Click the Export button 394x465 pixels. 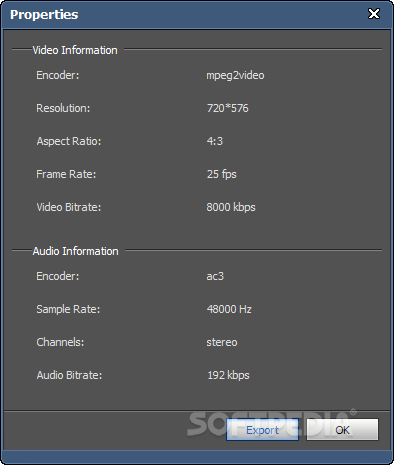point(262,430)
